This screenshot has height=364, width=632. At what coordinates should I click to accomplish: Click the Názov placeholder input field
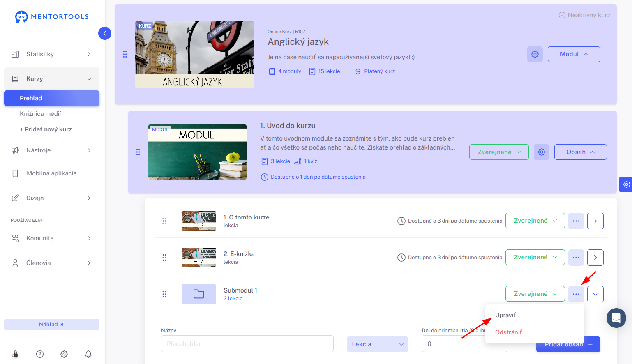247,344
